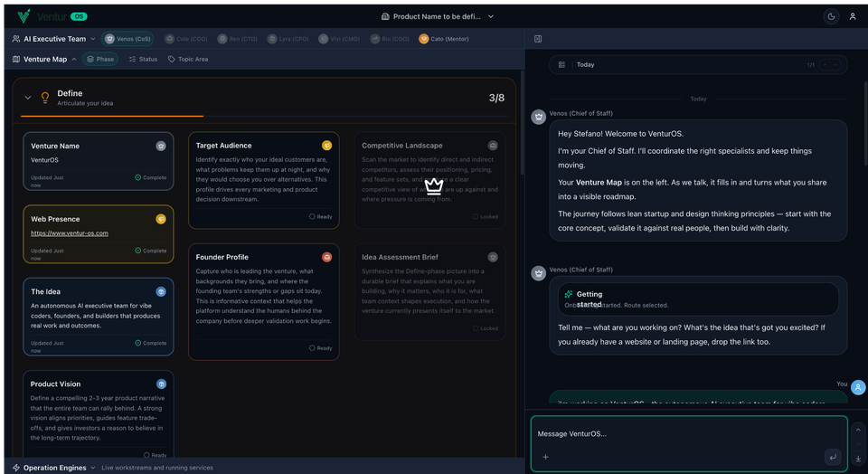868x474 pixels.
Task: Open the chat outline list icon near Today
Action: [561, 65]
